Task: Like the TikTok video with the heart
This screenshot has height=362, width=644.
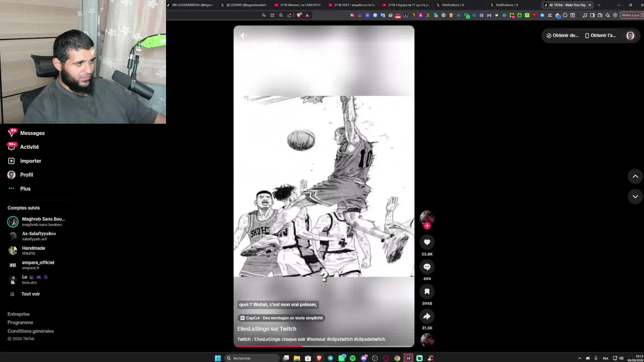Action: [427, 242]
